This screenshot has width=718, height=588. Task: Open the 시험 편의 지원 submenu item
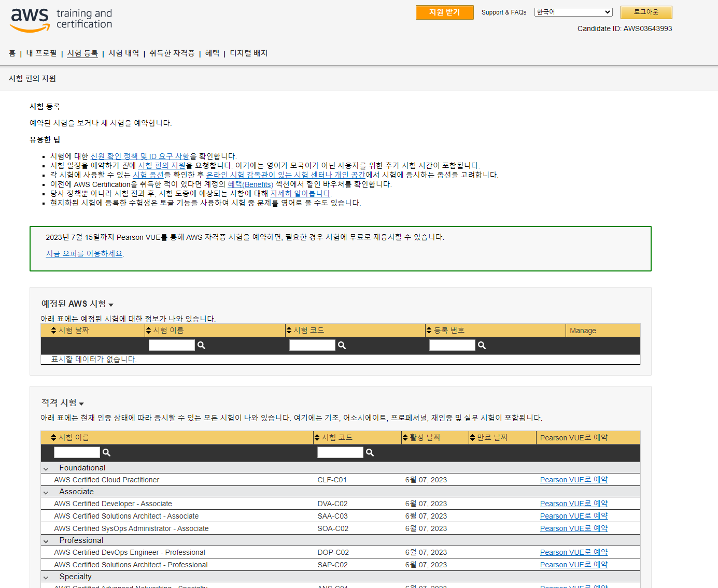[x=32, y=79]
